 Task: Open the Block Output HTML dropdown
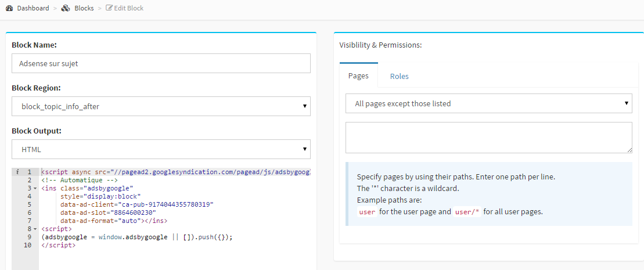161,149
